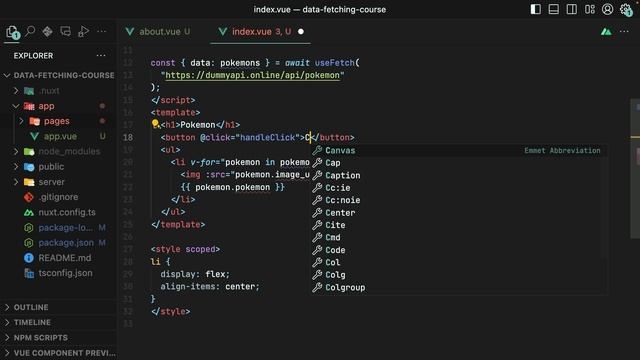Open the Manage settings gear
This screenshot has height=360, width=640.
click(x=625, y=9)
